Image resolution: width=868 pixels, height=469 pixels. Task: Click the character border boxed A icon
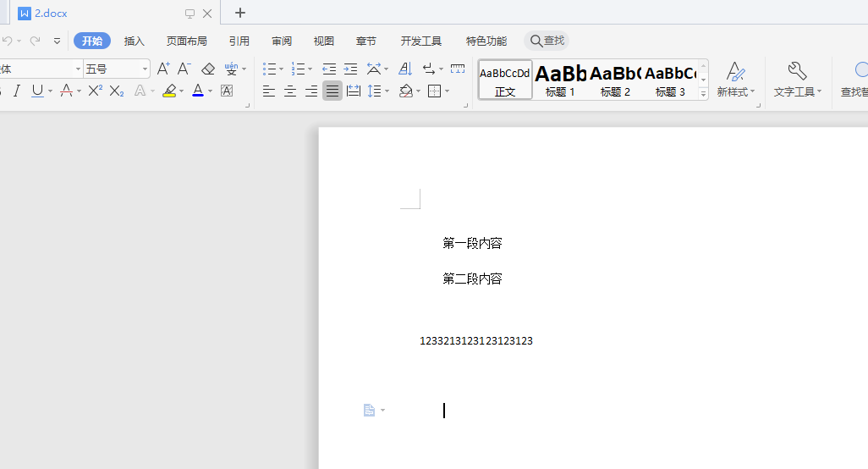point(227,91)
